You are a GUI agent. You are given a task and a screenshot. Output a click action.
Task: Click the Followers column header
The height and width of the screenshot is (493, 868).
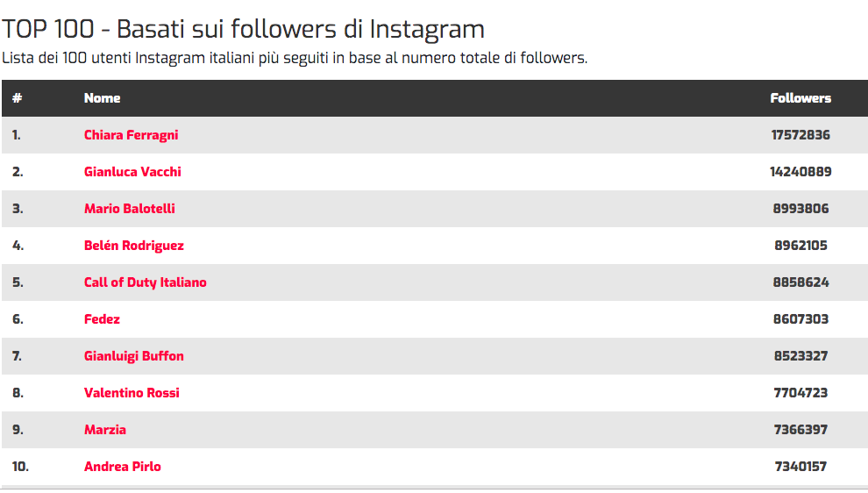click(x=800, y=98)
